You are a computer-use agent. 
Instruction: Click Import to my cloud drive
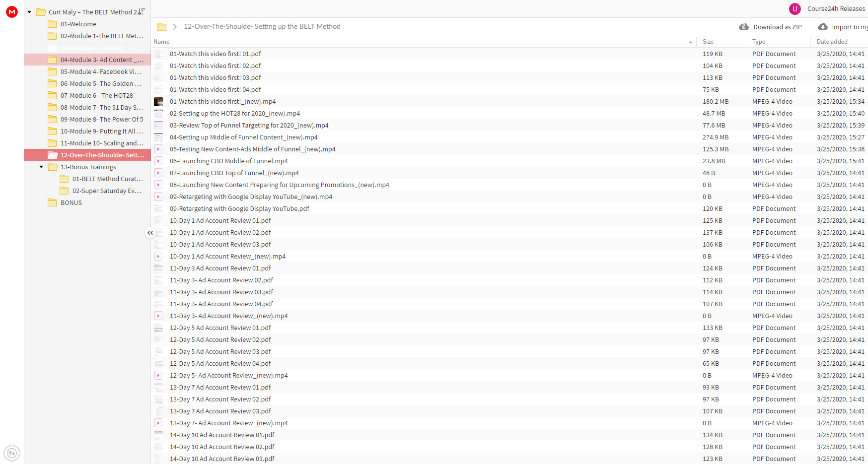coord(850,27)
